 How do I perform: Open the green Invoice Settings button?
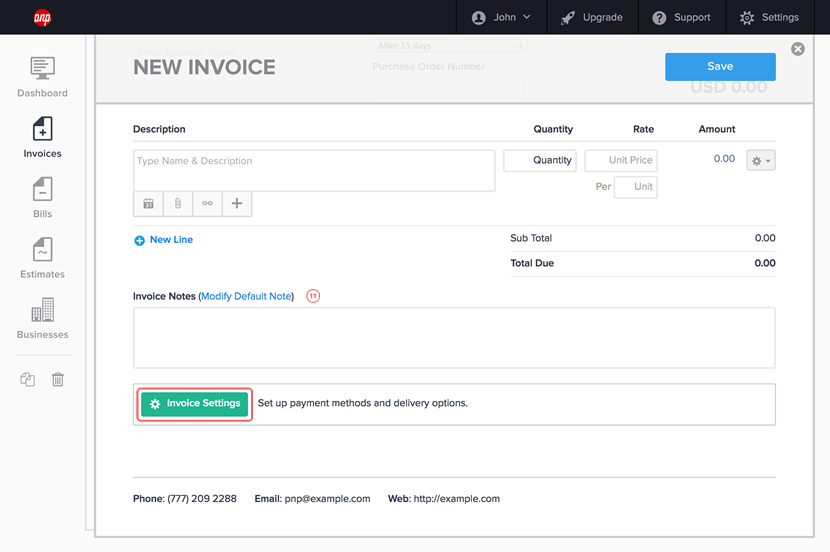coord(195,404)
